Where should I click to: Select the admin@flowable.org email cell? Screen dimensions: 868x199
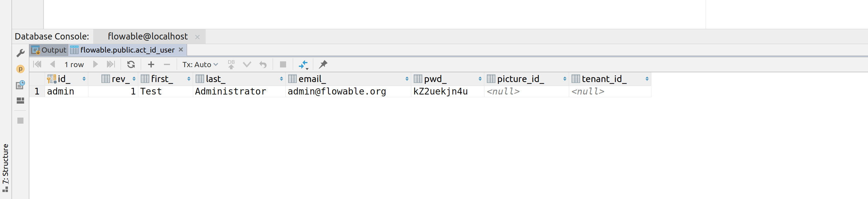click(337, 91)
